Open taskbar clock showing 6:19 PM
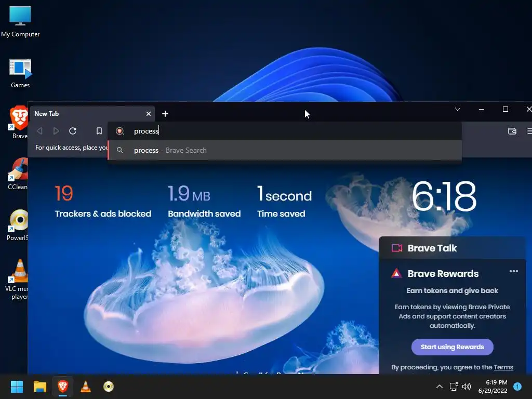 [493, 387]
